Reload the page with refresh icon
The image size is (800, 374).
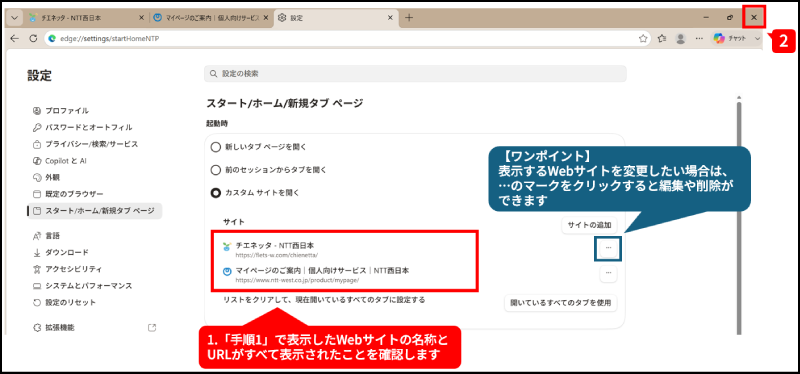coord(33,38)
